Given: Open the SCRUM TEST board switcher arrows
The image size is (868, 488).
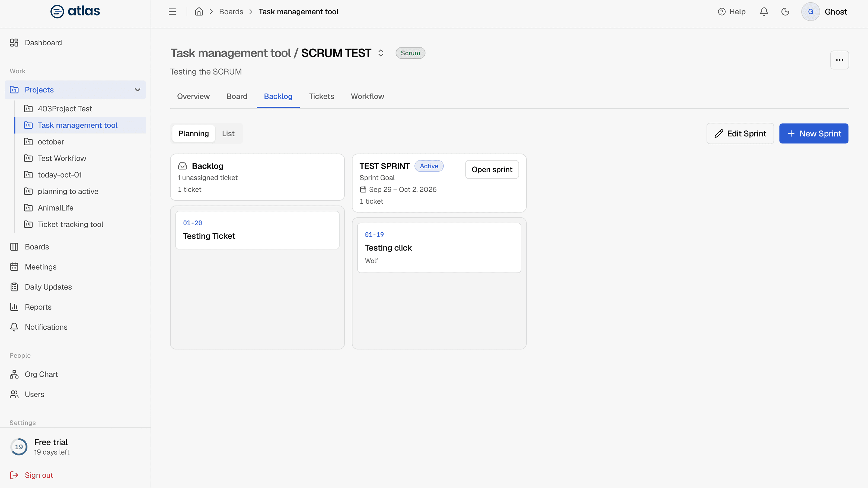Looking at the screenshot, I should click(381, 53).
